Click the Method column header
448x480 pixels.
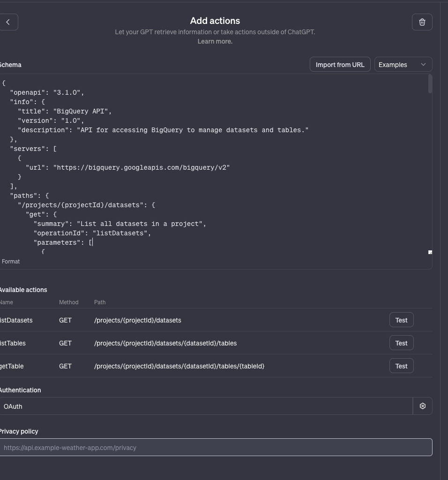tap(68, 302)
